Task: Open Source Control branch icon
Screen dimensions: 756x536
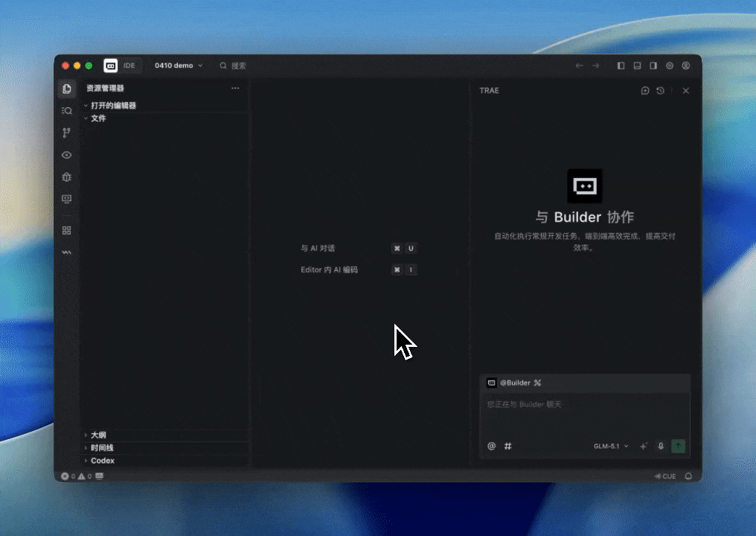Action: point(66,133)
